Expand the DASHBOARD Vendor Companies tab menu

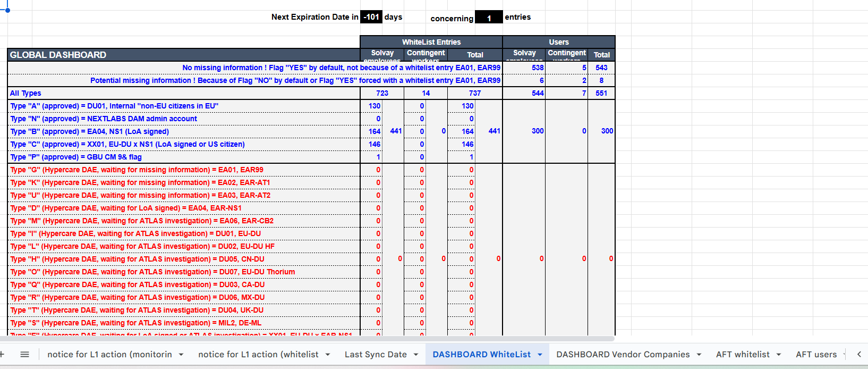point(699,355)
